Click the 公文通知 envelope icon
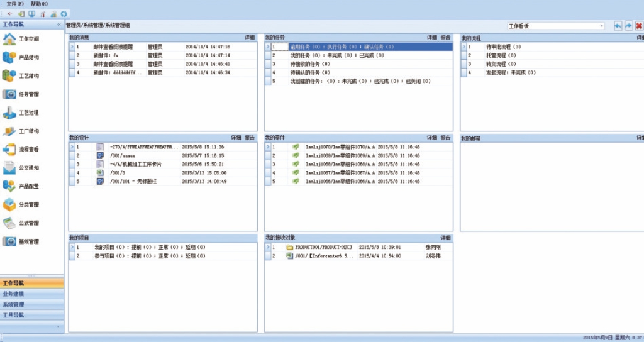The width and height of the screenshot is (644, 342). click(9, 168)
